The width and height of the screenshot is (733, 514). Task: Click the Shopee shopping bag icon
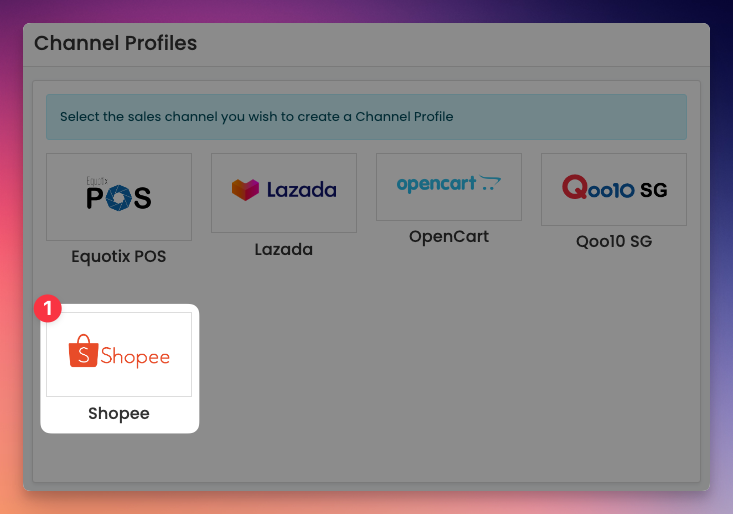(83, 351)
